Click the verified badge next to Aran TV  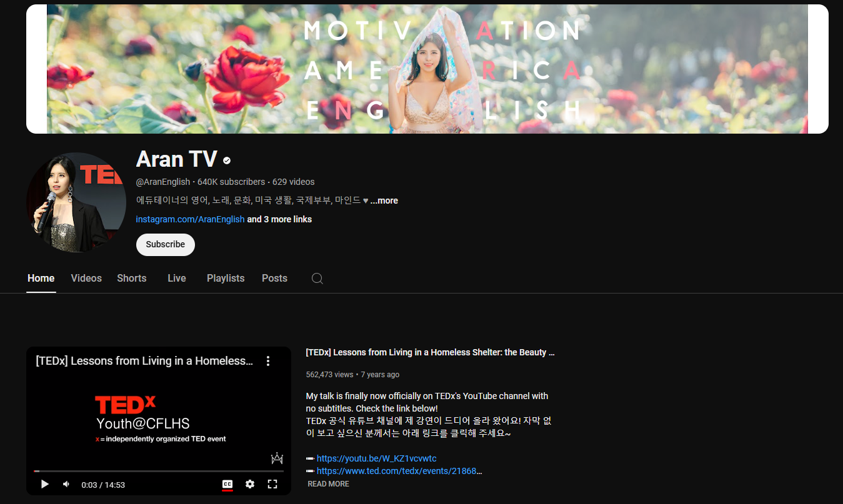pyautogui.click(x=227, y=161)
